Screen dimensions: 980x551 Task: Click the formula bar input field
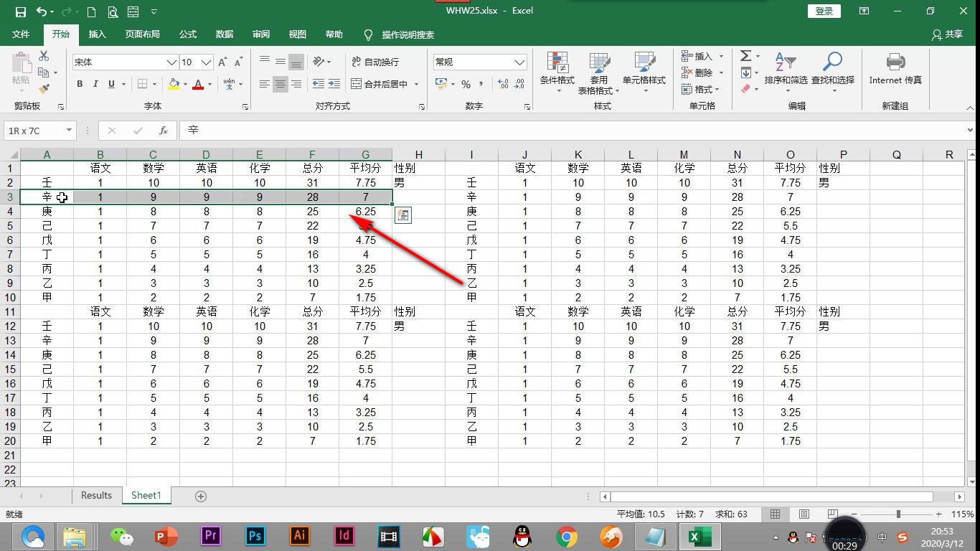[573, 131]
